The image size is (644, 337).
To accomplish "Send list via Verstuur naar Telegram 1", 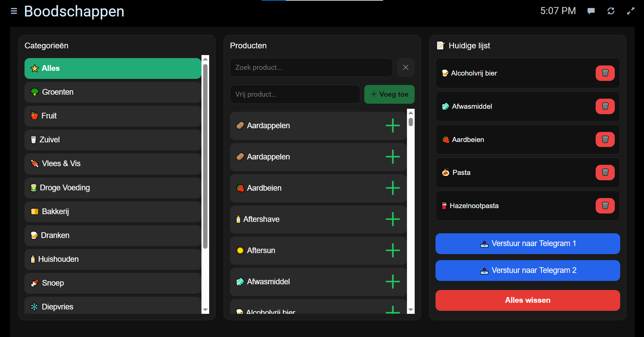I will click(527, 244).
